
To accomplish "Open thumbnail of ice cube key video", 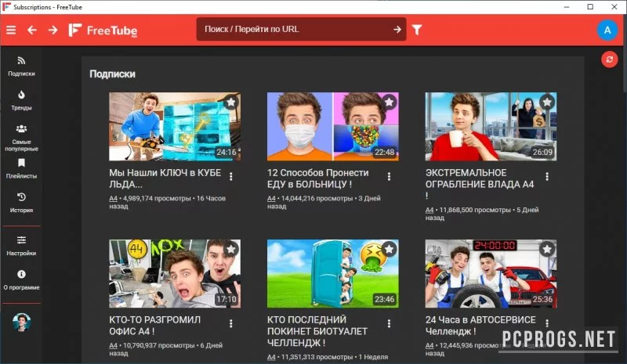I will 175,126.
